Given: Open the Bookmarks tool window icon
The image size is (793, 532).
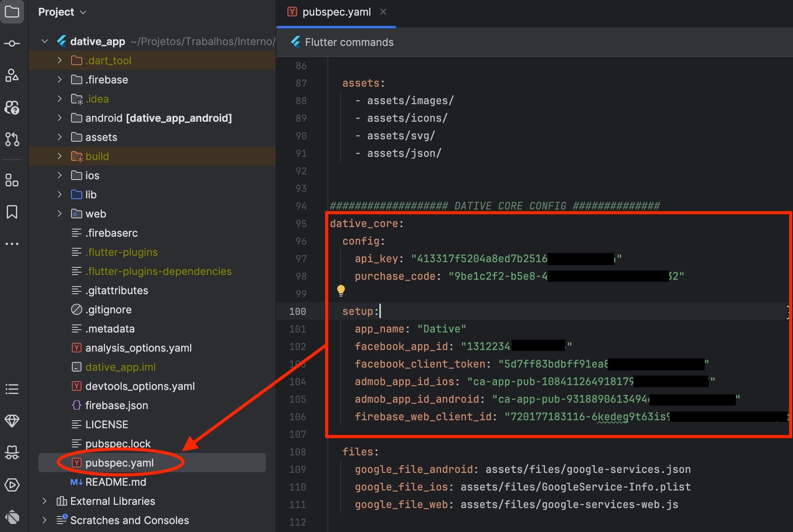Looking at the screenshot, I should tap(12, 212).
